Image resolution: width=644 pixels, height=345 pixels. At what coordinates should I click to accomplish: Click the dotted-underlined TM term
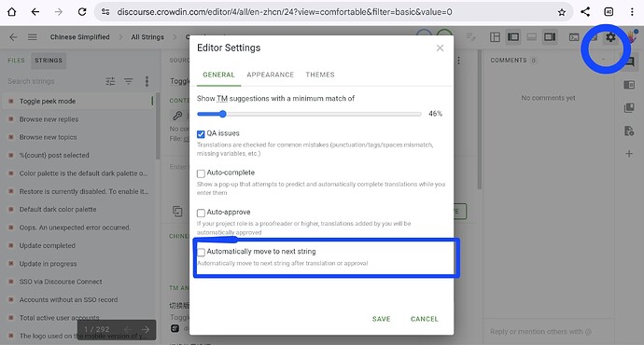pos(222,99)
